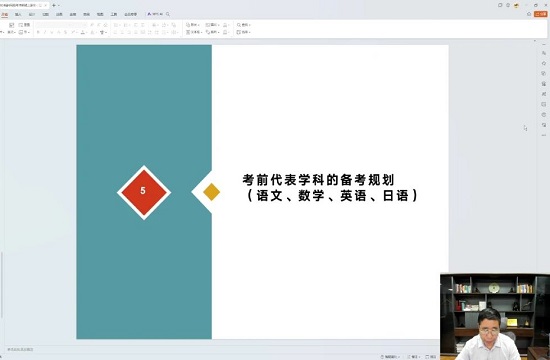Switch to the 会员专享 ribbon tab

[x=130, y=14]
